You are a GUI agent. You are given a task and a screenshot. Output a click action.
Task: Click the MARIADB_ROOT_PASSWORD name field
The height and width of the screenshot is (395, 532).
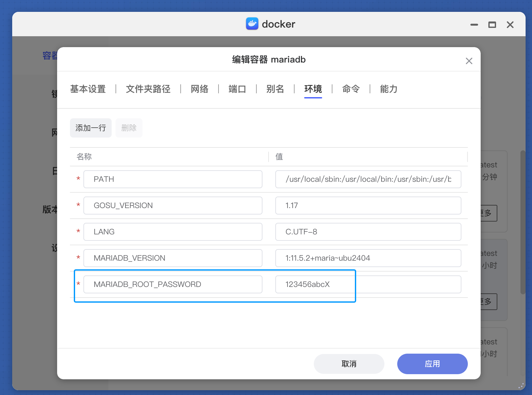[x=173, y=284]
